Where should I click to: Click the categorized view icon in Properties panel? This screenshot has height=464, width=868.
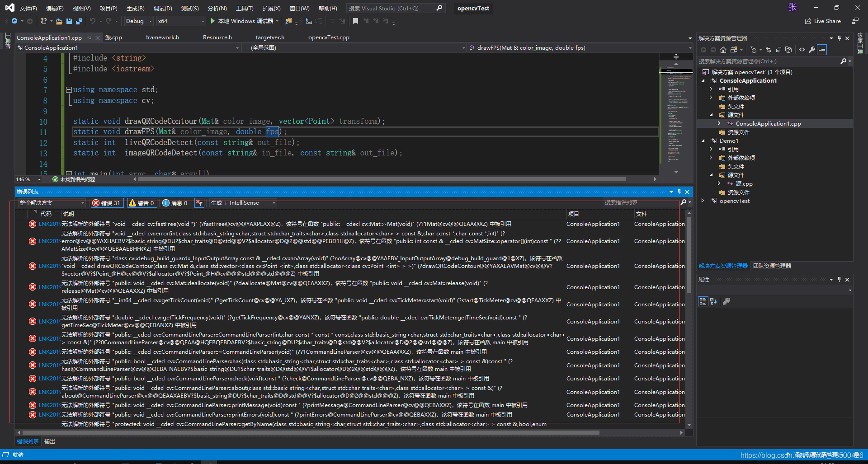703,301
